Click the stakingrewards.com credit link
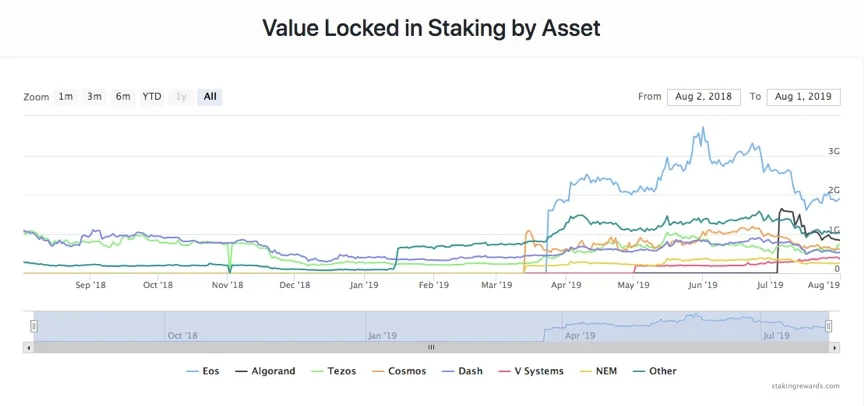The image size is (864, 406). click(806, 386)
